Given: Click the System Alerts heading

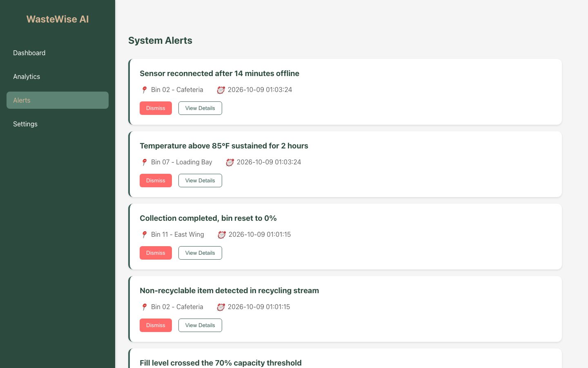Looking at the screenshot, I should point(160,40).
